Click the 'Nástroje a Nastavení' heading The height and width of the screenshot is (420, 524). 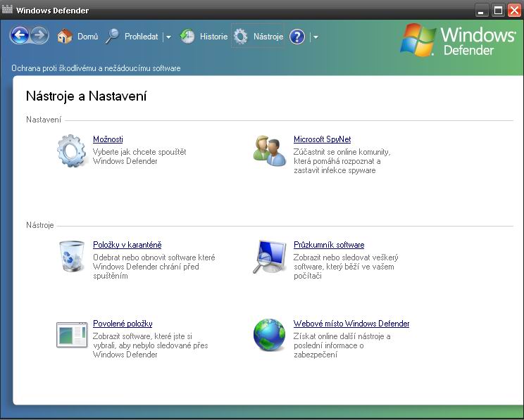(86, 96)
